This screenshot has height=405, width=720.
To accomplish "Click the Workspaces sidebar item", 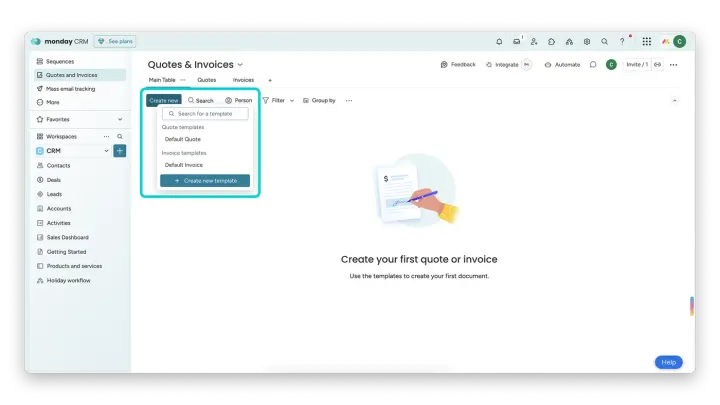I will (61, 136).
